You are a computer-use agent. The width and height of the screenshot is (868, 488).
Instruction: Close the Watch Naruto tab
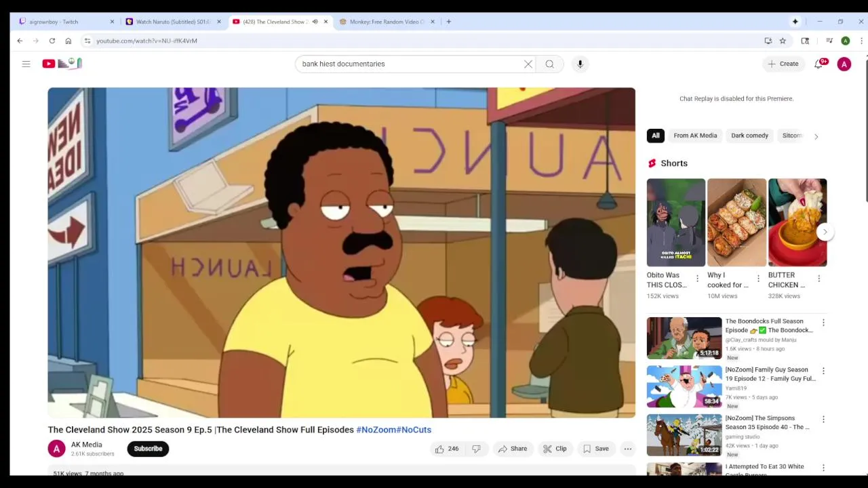pos(219,22)
